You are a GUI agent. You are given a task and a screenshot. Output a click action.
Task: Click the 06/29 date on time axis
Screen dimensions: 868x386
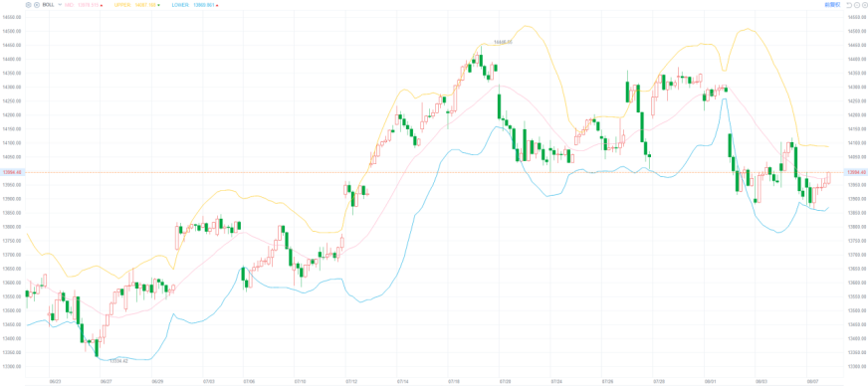pos(157,382)
